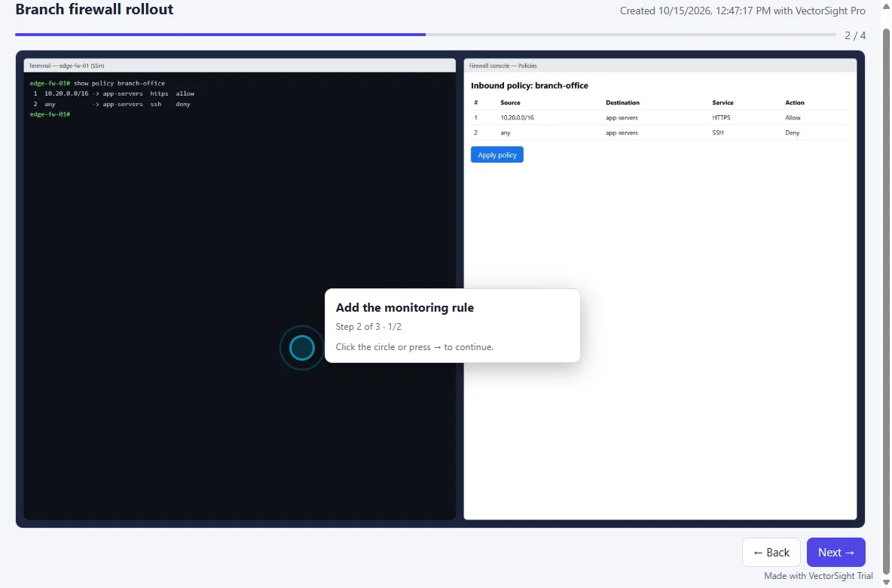892x588 pixels.
Task: Go to the next step with Next →
Action: click(835, 552)
